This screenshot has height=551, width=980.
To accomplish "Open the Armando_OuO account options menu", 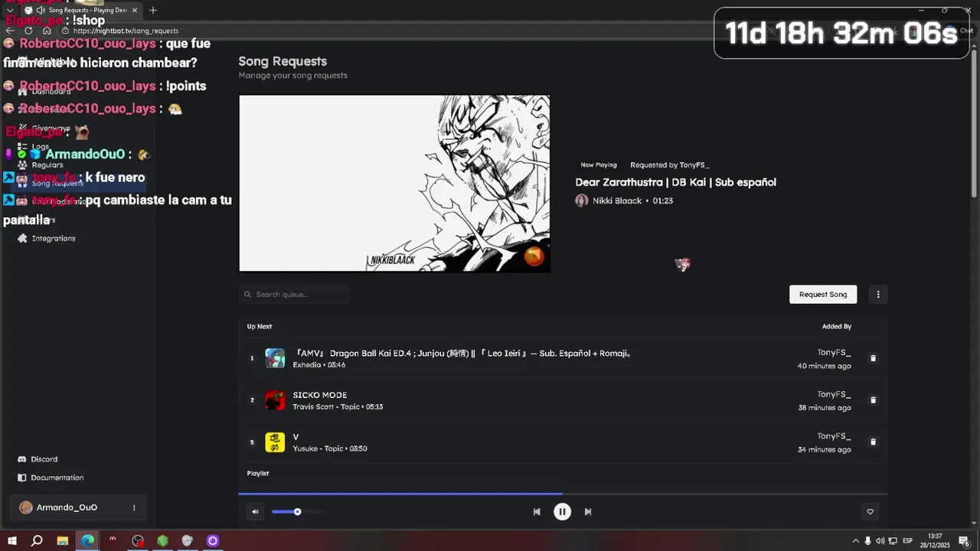I will coord(134,507).
